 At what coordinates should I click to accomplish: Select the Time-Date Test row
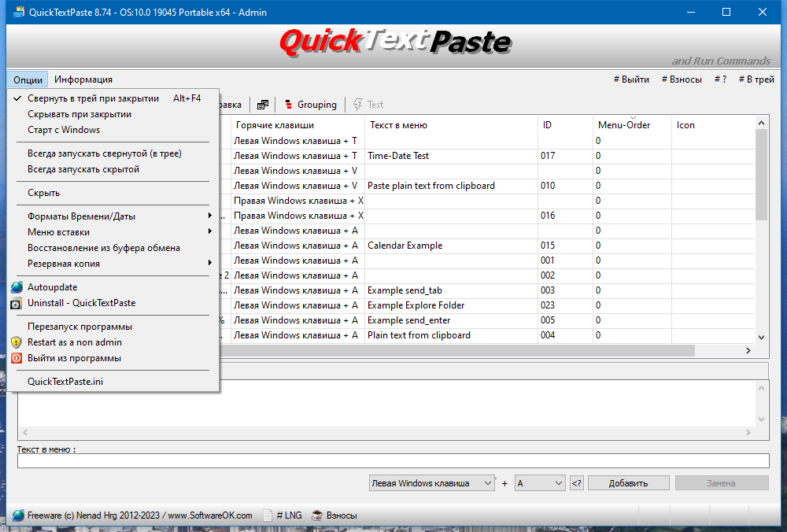click(487, 156)
